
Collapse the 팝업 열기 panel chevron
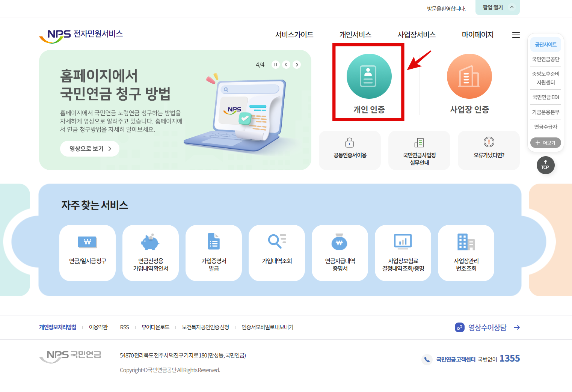coord(511,7)
